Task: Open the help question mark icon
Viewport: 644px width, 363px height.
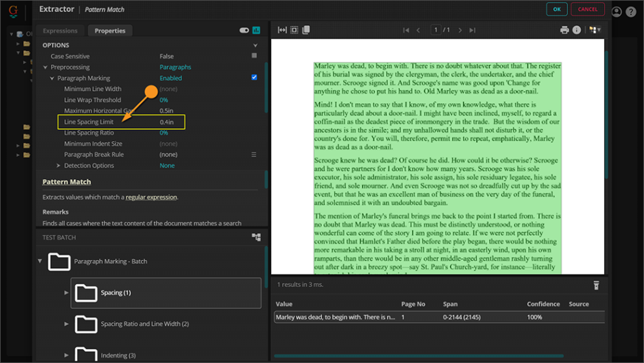Action: point(631,12)
